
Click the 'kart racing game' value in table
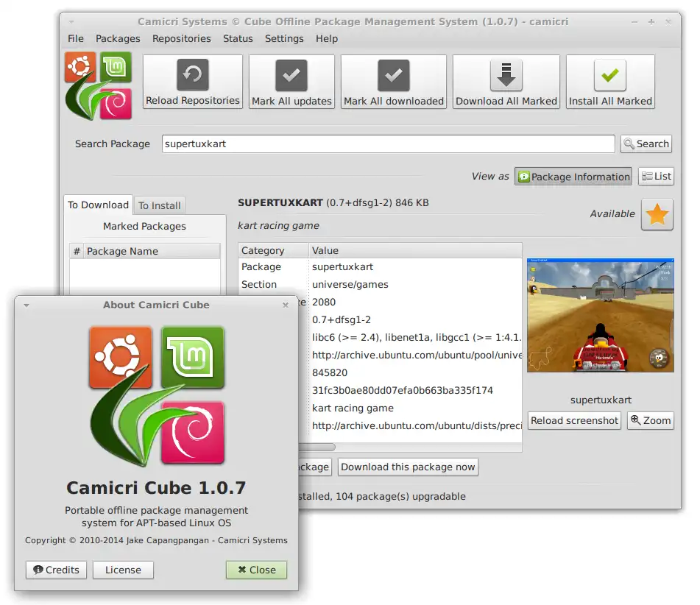353,408
